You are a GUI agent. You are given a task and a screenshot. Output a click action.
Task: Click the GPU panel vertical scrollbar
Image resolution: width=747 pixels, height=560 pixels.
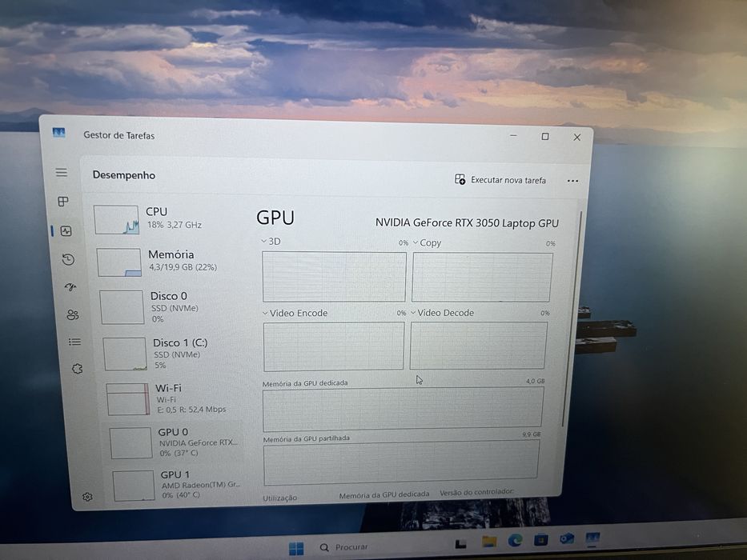572,319
